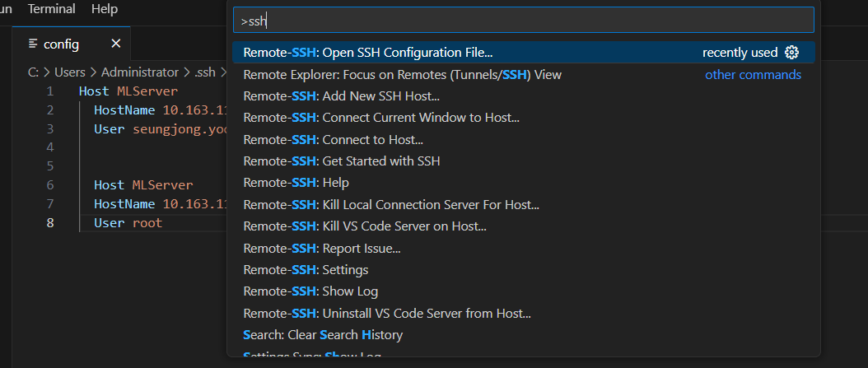The height and width of the screenshot is (368, 868).
Task: Click 'Host MLServer' on line 1
Action: tap(128, 91)
